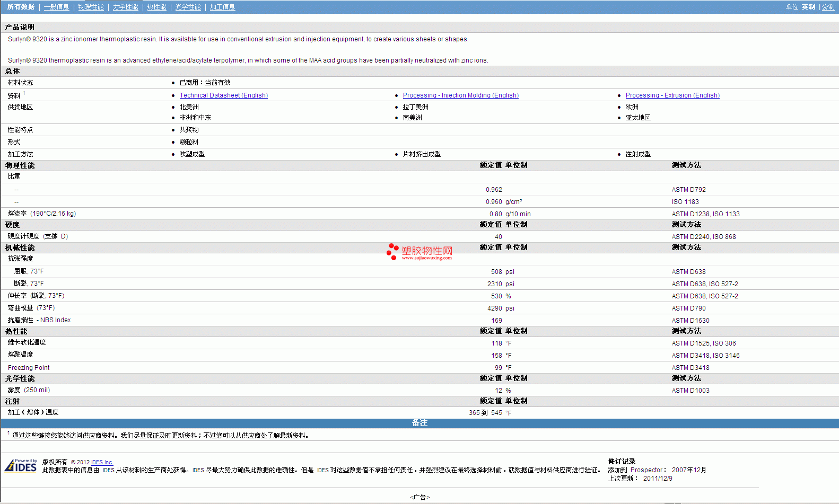Click the 雾度 (250 mil) row label

tap(29, 390)
